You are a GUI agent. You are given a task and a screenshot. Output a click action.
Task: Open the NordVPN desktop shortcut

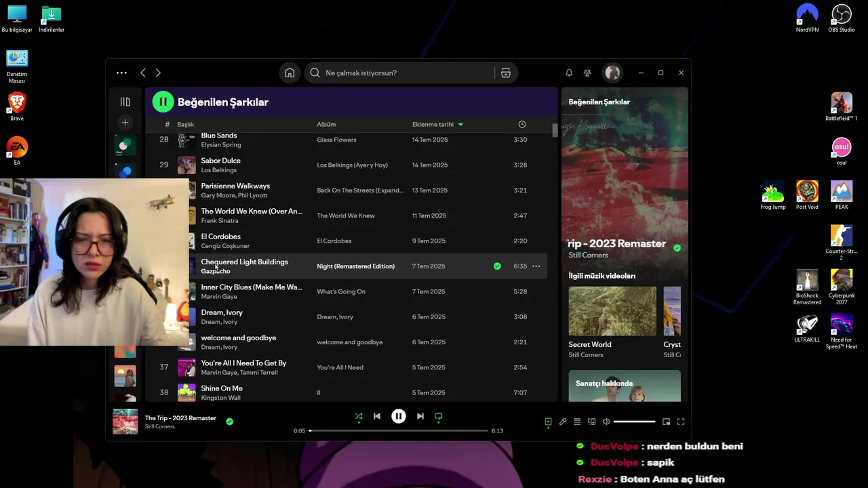coord(807,18)
